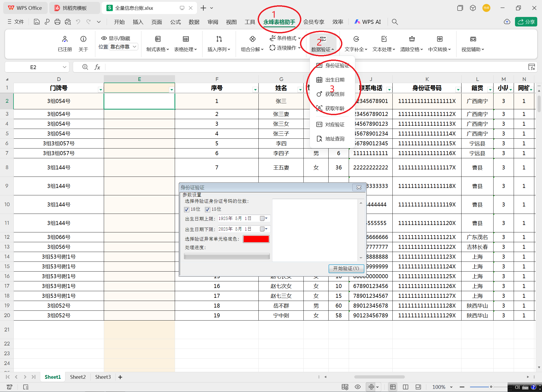Click the 清除空格 toolbar icon
The image size is (542, 392).
point(412,39)
